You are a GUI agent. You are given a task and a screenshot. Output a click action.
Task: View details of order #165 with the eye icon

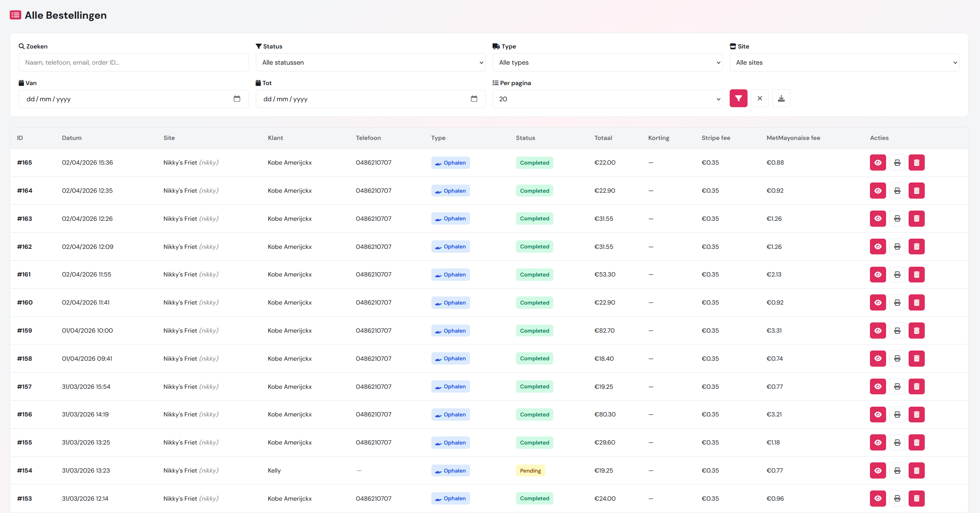pos(878,162)
